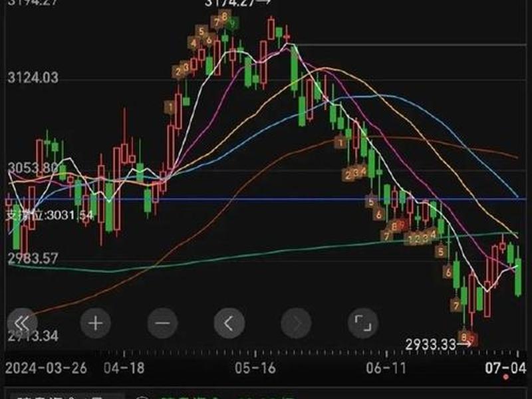Select the 04-18 date label
The height and width of the screenshot is (399, 532).
pos(124,368)
